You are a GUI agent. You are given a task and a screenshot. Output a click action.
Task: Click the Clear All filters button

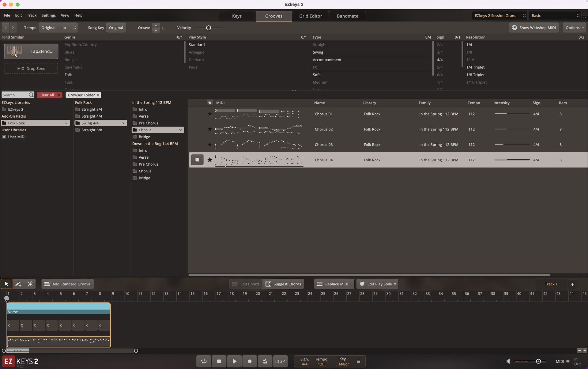[50, 95]
